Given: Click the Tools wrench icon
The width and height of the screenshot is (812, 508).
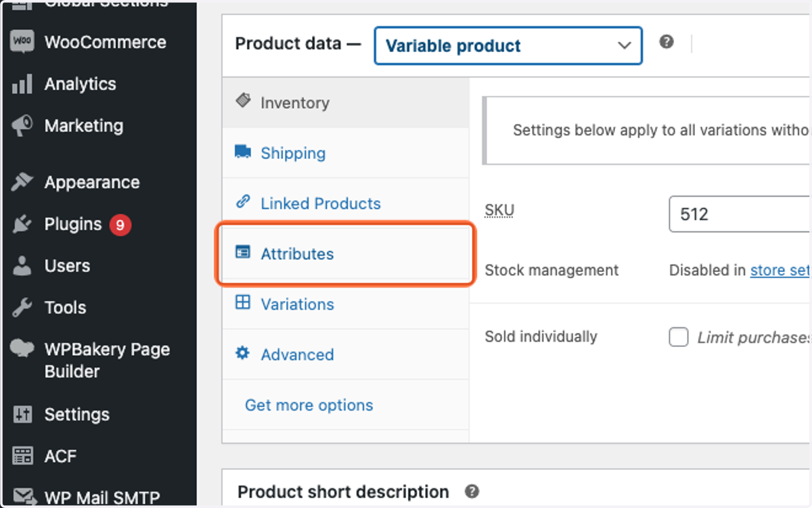Looking at the screenshot, I should (22, 308).
